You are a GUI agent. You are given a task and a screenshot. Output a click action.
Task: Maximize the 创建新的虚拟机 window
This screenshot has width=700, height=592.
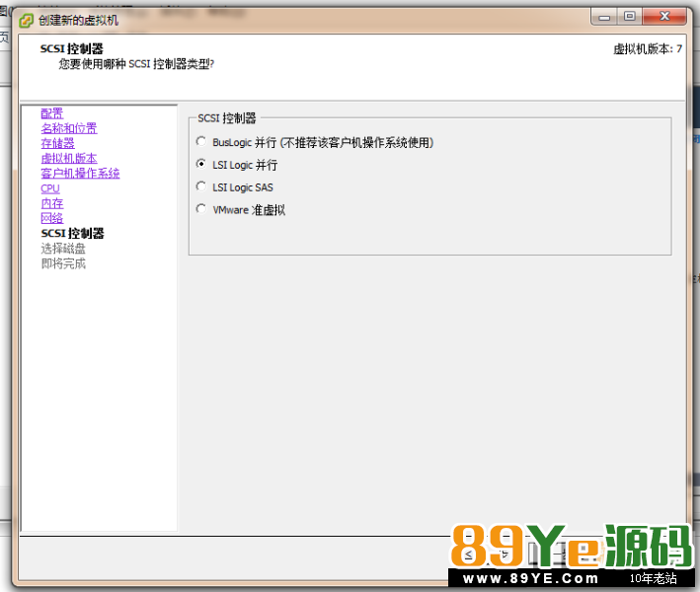[x=630, y=17]
